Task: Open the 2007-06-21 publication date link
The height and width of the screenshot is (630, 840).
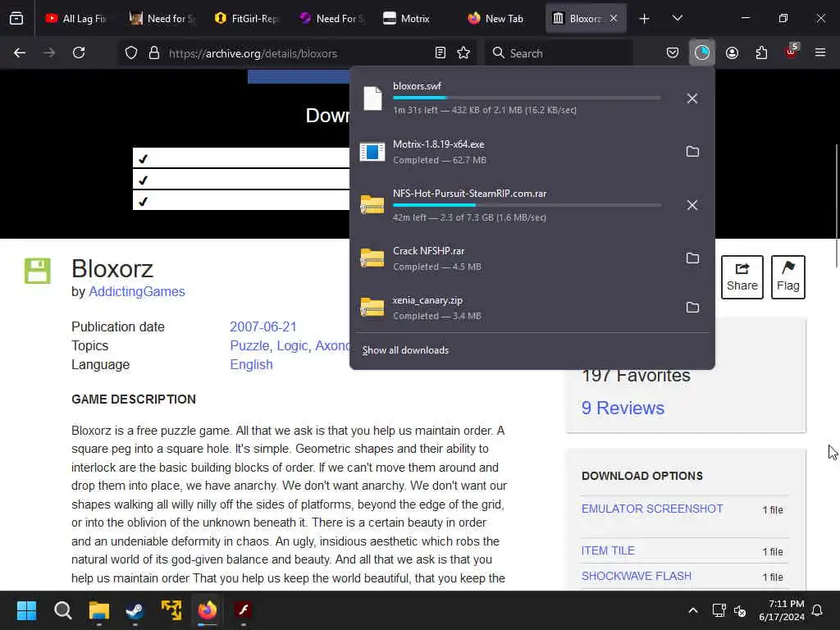Action: [263, 326]
